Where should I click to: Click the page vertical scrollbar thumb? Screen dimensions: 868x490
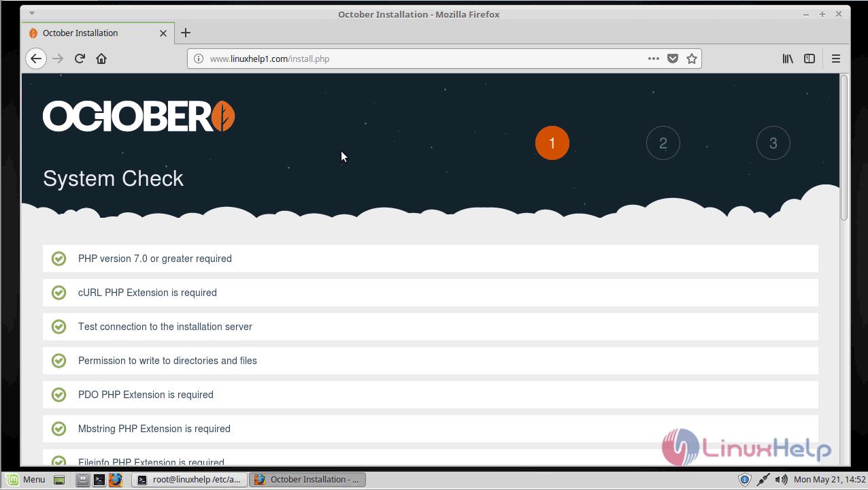point(844,147)
